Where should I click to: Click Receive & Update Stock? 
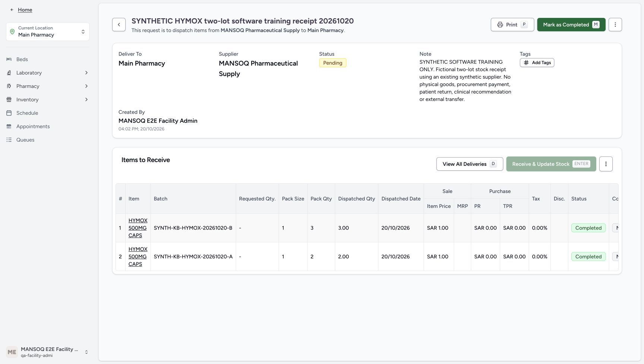(x=551, y=164)
